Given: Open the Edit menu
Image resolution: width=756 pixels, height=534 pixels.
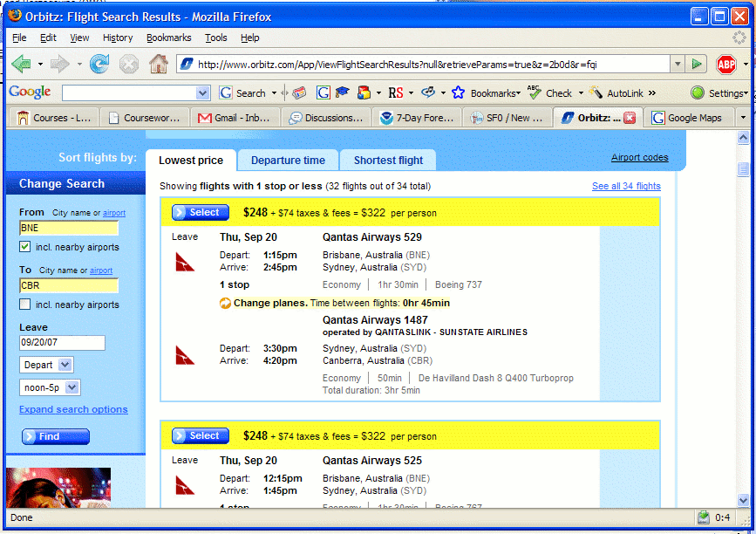Looking at the screenshot, I should 48,38.
